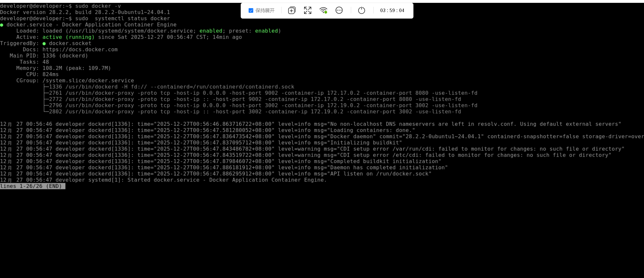The height and width of the screenshot is (278, 644).
Task: Click the green dot before docker.service
Action: pyautogui.click(x=2, y=25)
